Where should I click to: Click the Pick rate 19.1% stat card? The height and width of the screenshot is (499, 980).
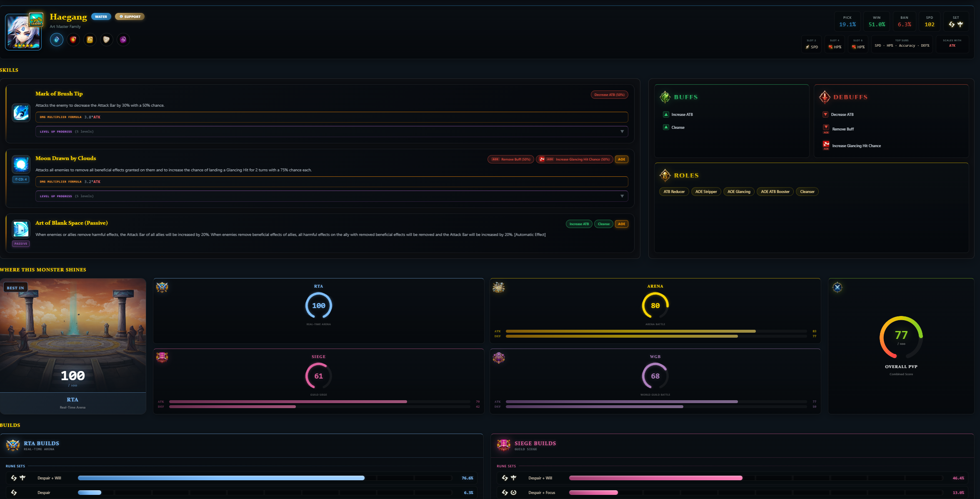(x=847, y=22)
